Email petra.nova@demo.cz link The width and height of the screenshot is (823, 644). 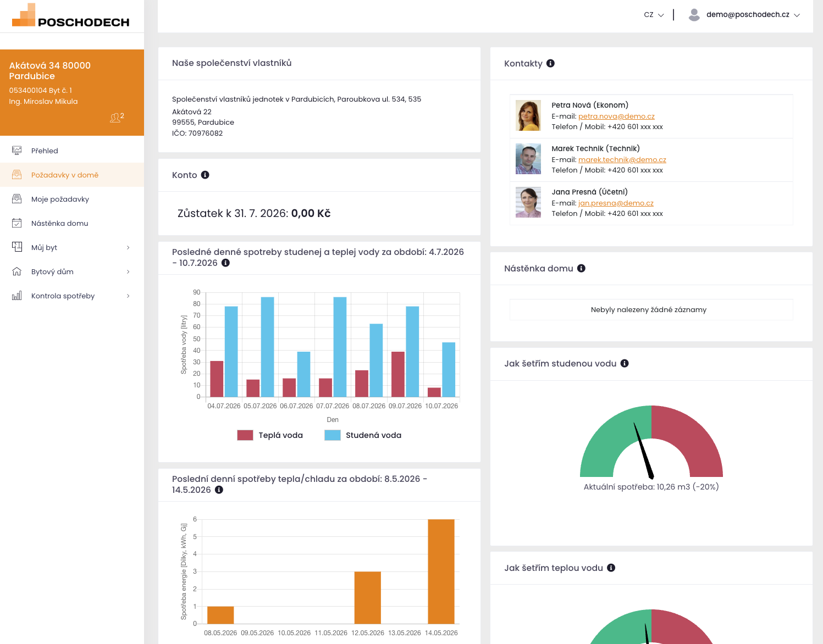click(x=616, y=116)
